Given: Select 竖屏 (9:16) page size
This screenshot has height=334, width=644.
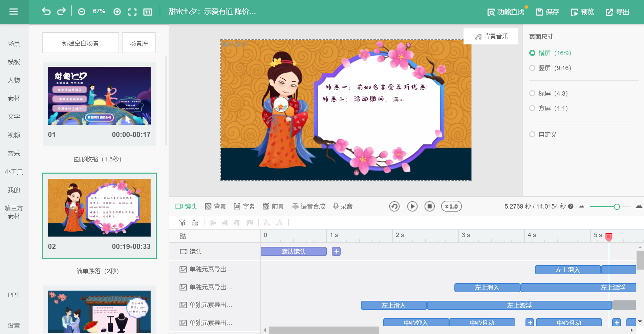Looking at the screenshot, I should (x=550, y=68).
